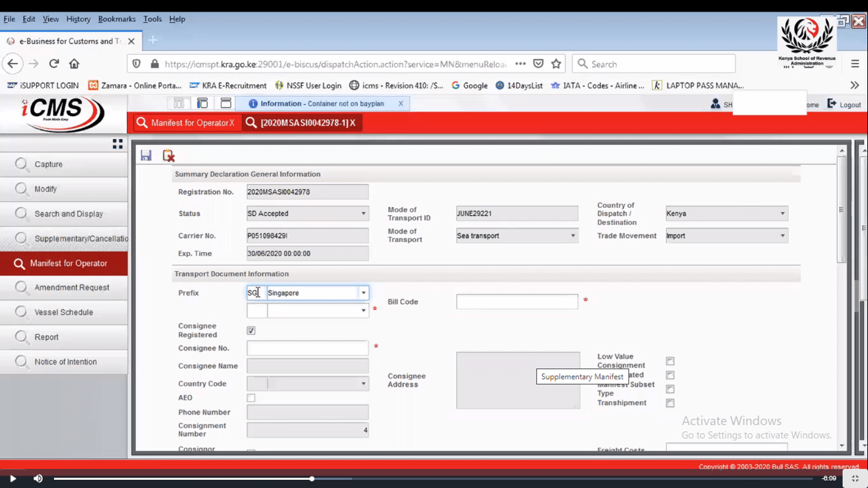Click the form's vertical scrollbar thumb
Screen dimensions: 868x488
point(841,209)
